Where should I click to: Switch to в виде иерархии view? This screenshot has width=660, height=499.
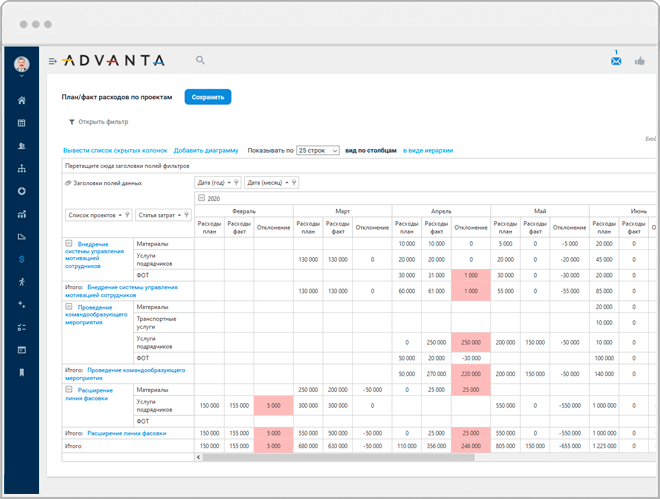click(428, 150)
